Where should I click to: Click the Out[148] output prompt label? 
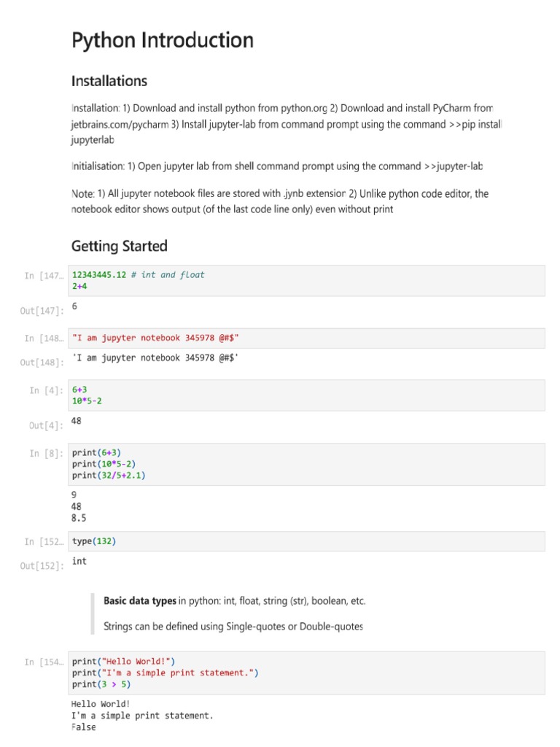42,363
